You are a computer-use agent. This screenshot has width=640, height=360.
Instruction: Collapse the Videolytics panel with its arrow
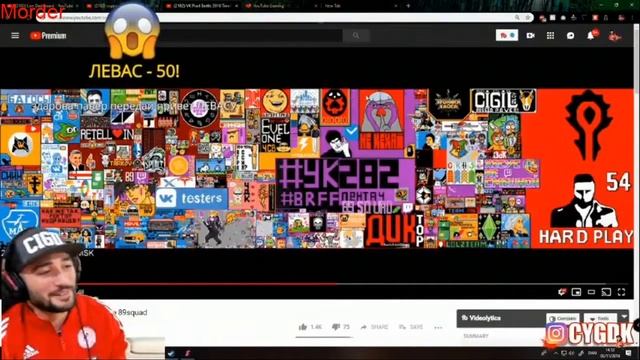pos(624,317)
